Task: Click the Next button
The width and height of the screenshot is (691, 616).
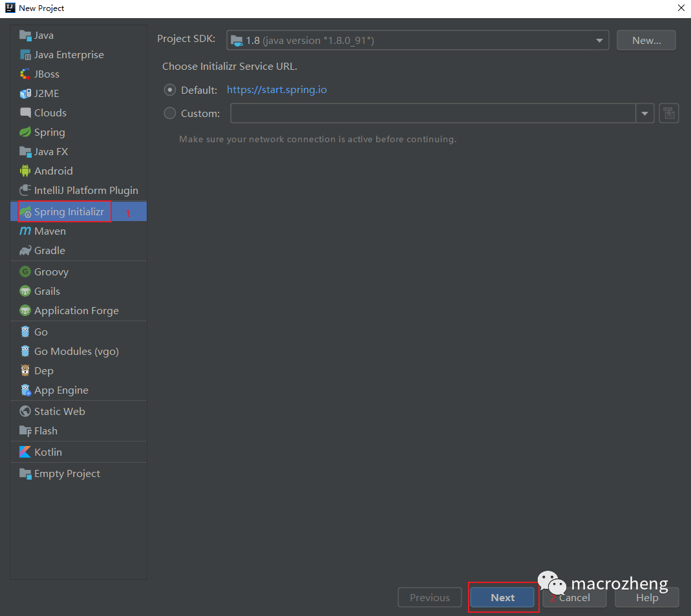Action: [x=502, y=597]
